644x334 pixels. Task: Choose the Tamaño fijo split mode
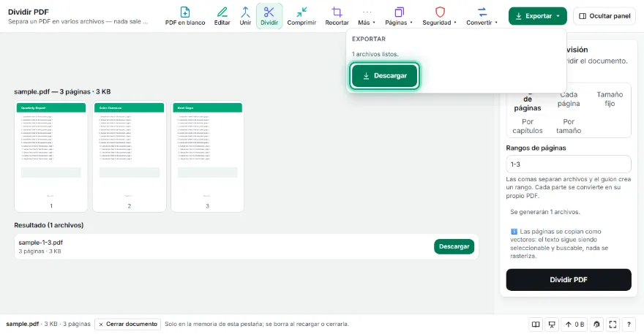(610, 99)
